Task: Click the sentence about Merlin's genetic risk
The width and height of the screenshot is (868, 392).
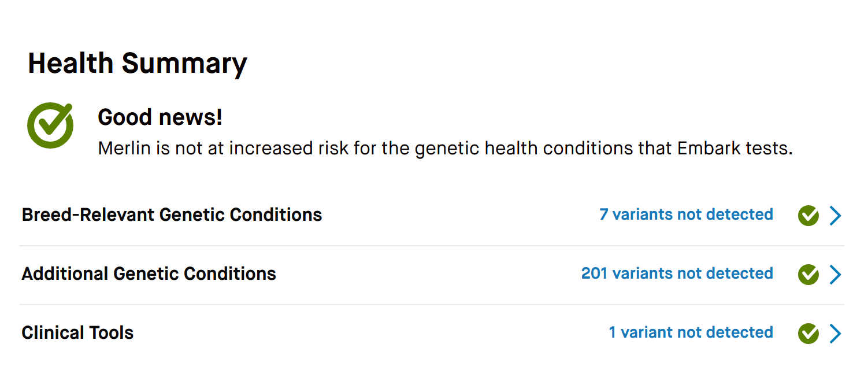Action: (445, 149)
